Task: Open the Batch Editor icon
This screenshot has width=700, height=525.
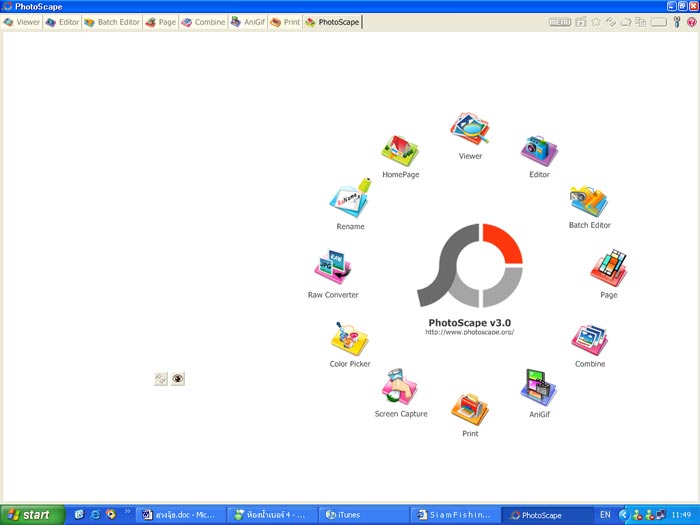Action: [x=589, y=201]
